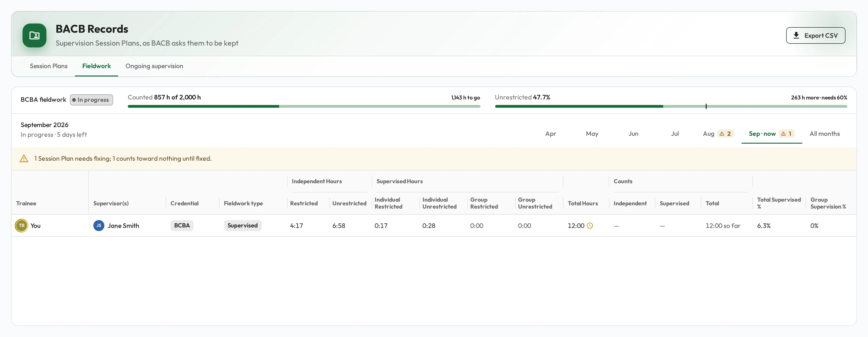Click the Supervised fieldwork type chip
This screenshot has height=337, width=868.
[x=243, y=225]
